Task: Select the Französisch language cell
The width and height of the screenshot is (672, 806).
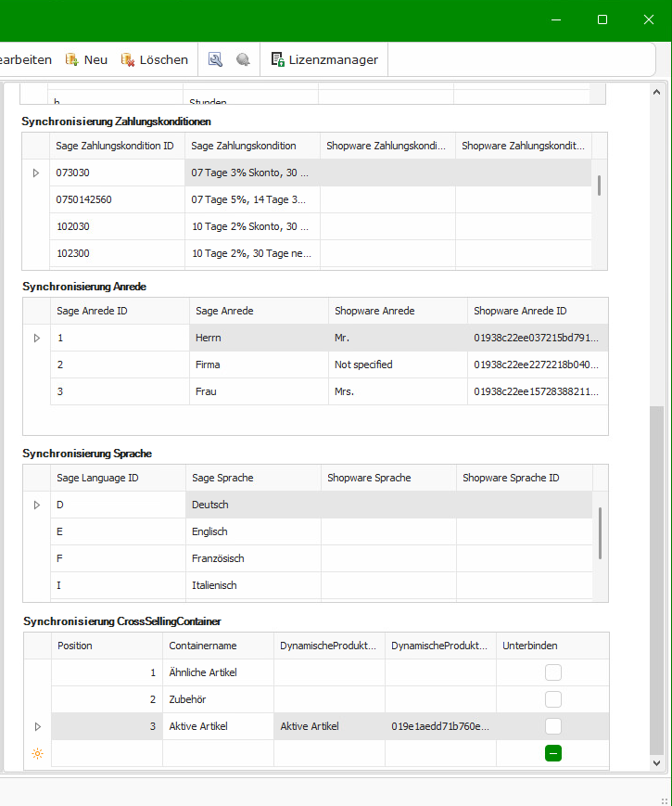Action: coord(253,558)
